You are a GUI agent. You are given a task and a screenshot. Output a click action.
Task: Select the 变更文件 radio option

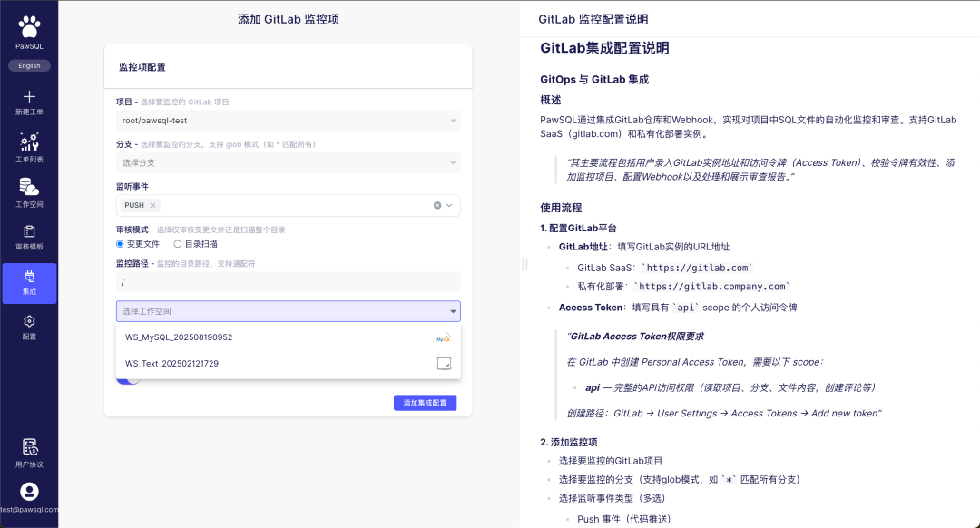[x=120, y=244]
